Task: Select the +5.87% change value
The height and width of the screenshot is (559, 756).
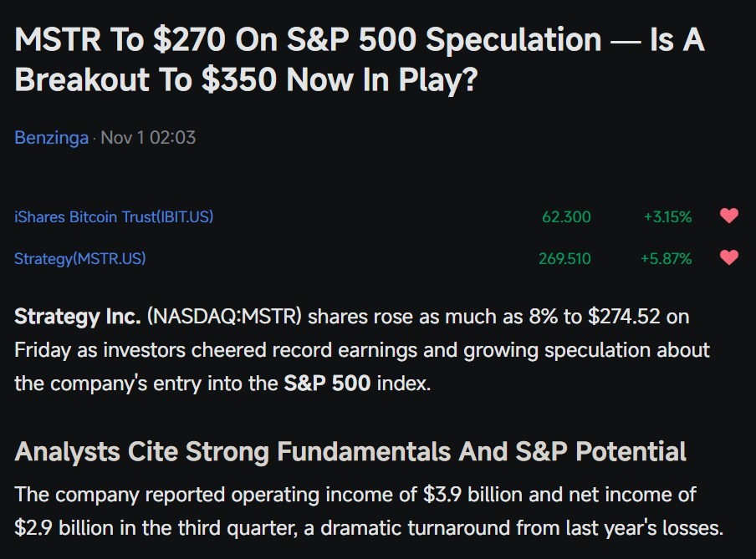Action: pos(666,259)
